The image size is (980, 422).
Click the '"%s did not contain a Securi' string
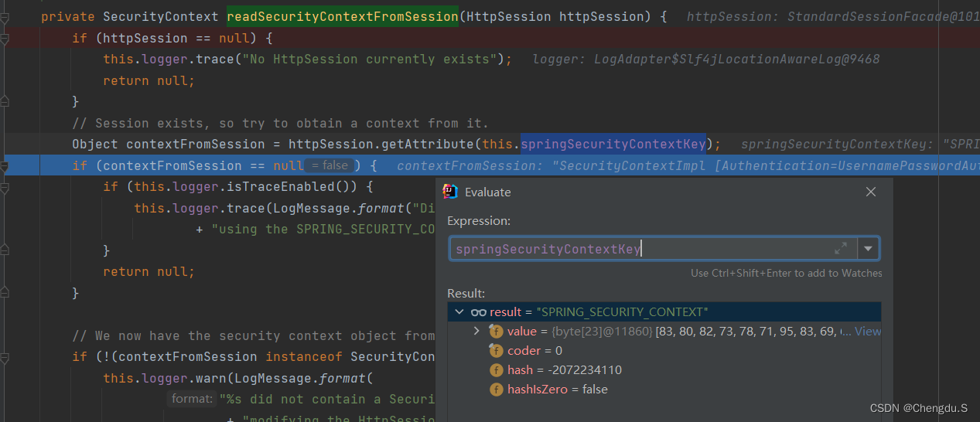coord(327,399)
